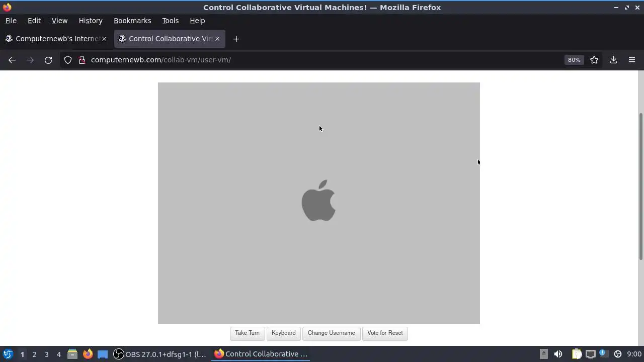644x362 pixels.
Task: Switch to workspace 4
Action: coord(58,354)
